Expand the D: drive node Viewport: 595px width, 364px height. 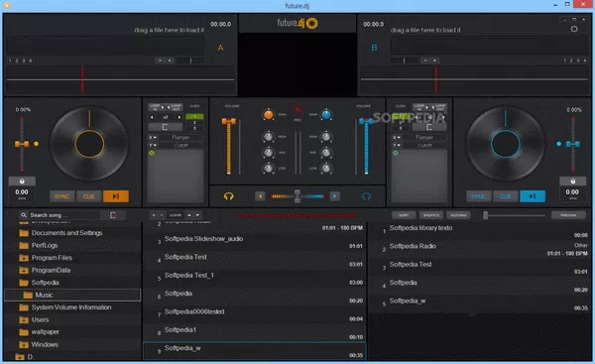[x=19, y=357]
